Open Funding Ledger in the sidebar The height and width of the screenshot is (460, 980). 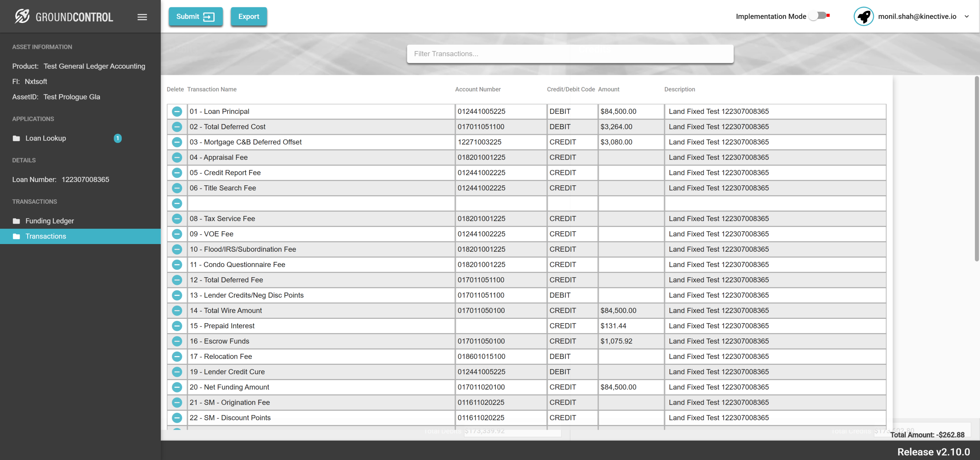[50, 221]
